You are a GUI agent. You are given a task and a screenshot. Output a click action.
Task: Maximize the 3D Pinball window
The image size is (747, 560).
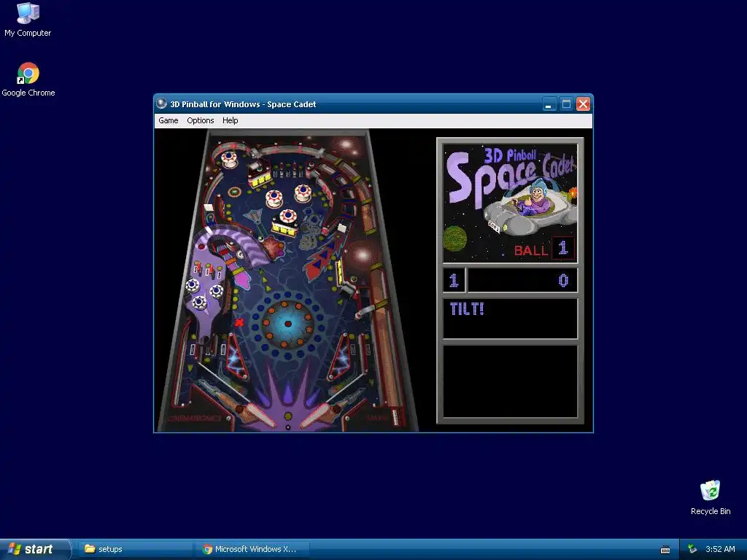(566, 104)
